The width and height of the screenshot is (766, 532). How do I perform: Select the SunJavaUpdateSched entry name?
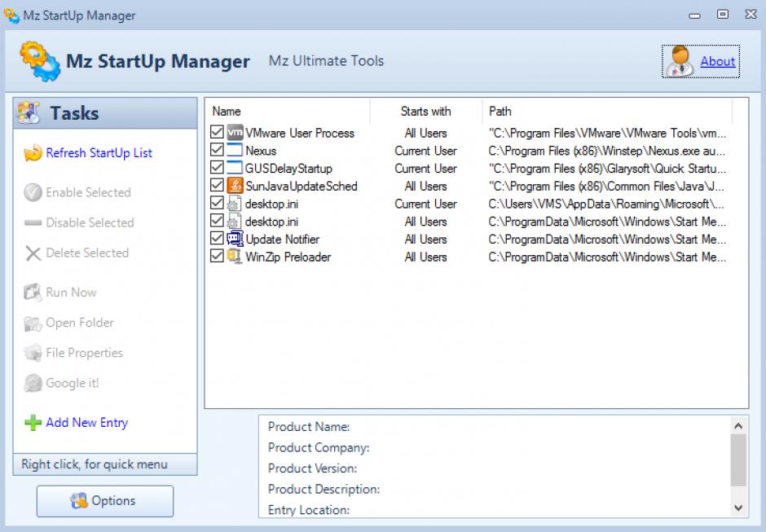(x=302, y=186)
